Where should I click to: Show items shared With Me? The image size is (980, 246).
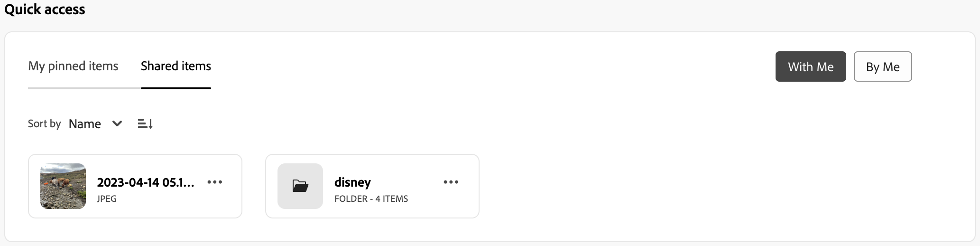[810, 67]
